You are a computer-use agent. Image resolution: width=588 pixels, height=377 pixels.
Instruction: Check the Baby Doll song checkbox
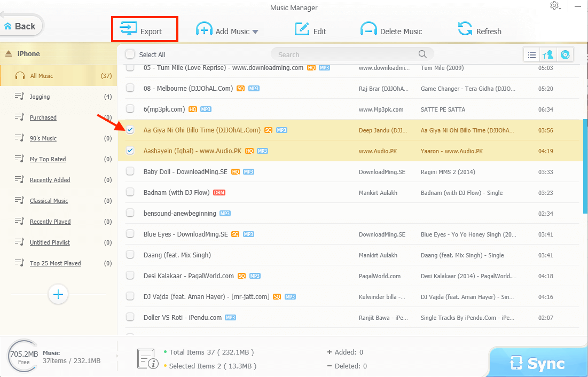coord(130,171)
